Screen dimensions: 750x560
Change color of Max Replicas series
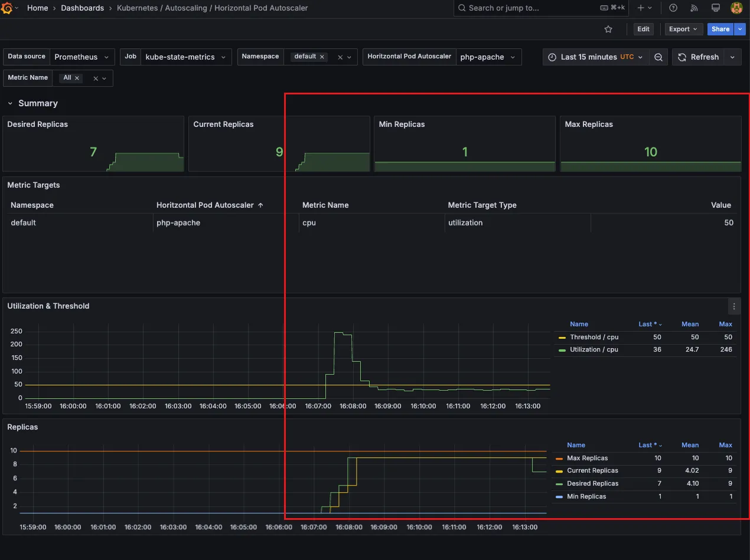tap(559, 459)
